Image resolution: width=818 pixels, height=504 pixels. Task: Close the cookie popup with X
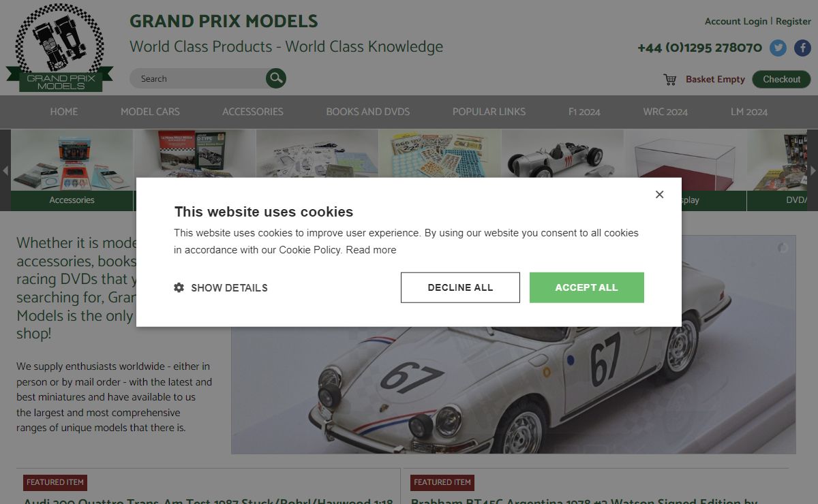click(659, 195)
